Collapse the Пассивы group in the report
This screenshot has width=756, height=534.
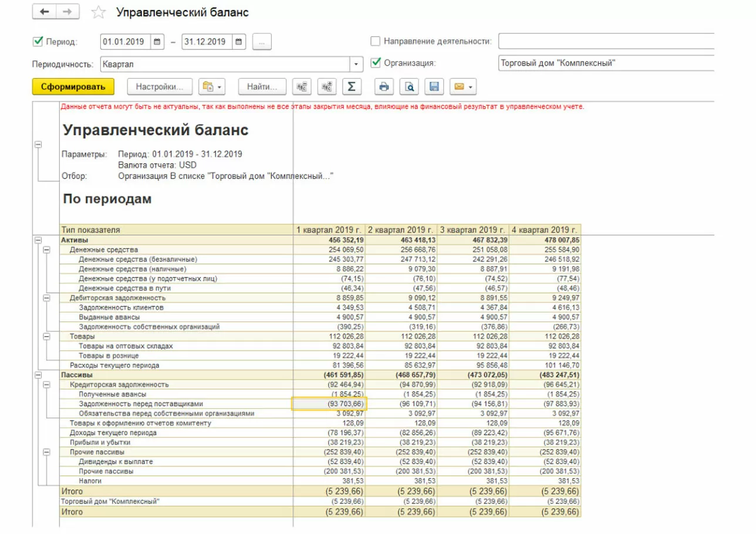(39, 374)
